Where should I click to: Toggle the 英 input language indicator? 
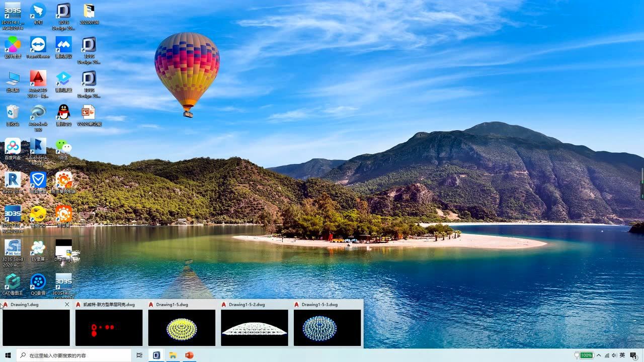622,355
